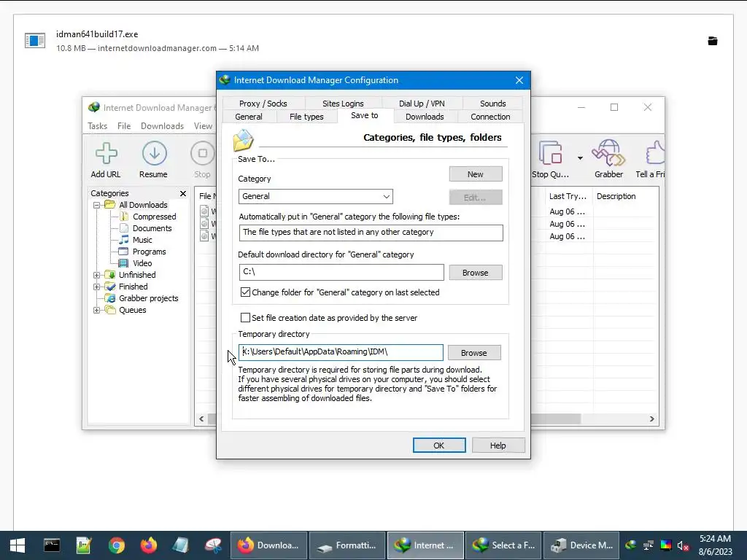
Task: Open the Tasks menu in IDM
Action: click(x=97, y=126)
